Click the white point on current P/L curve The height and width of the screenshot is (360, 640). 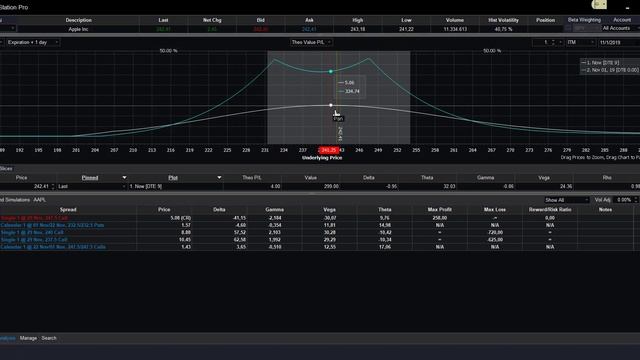331,105
